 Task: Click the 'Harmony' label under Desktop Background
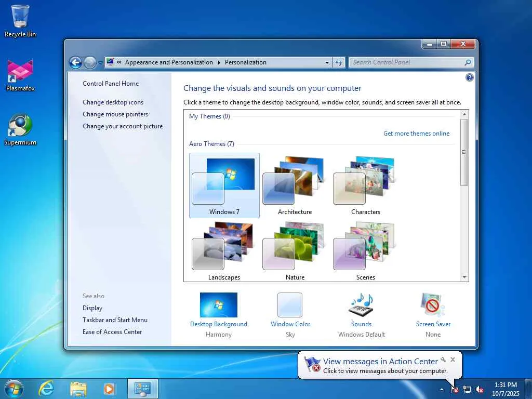point(219,335)
